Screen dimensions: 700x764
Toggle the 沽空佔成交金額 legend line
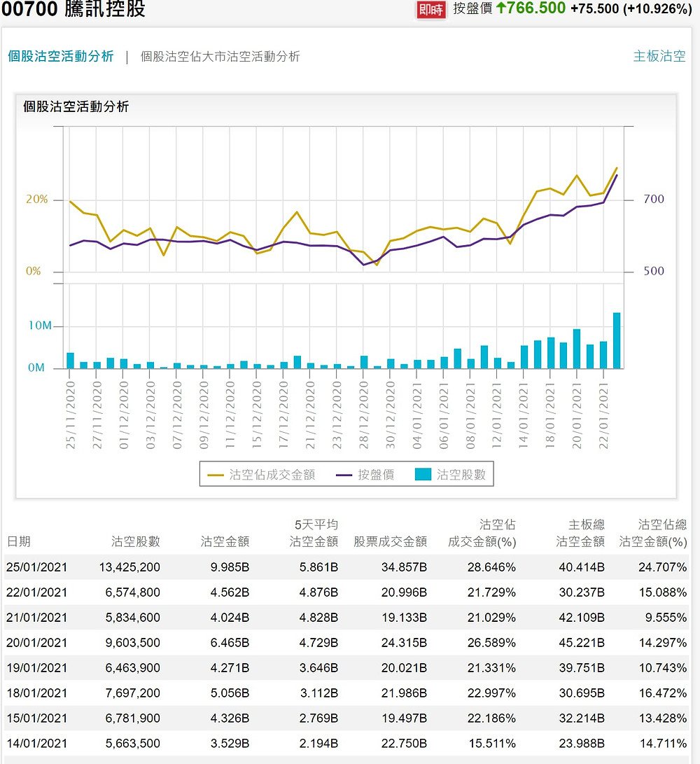click(262, 475)
